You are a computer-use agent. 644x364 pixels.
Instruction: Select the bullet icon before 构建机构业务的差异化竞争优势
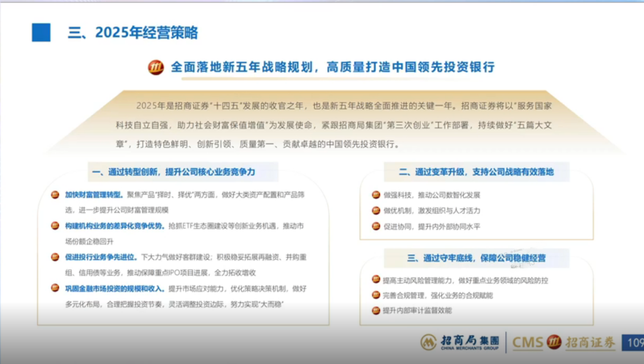tap(55, 226)
